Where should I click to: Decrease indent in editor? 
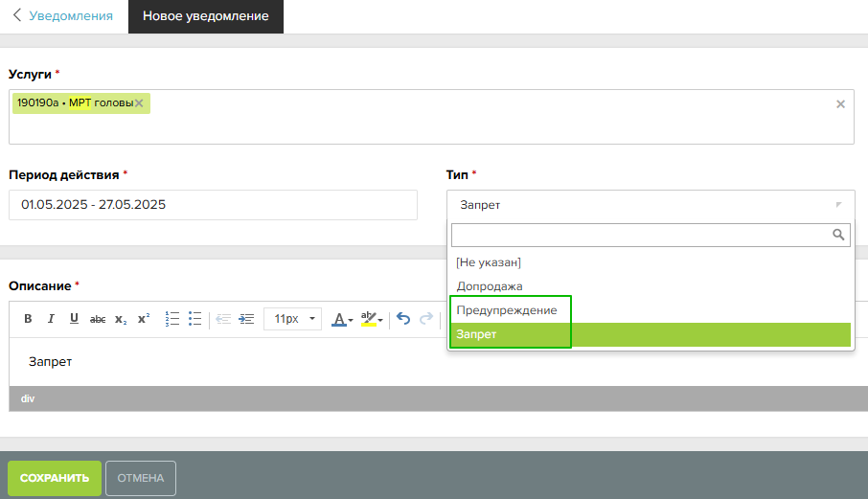point(223,319)
